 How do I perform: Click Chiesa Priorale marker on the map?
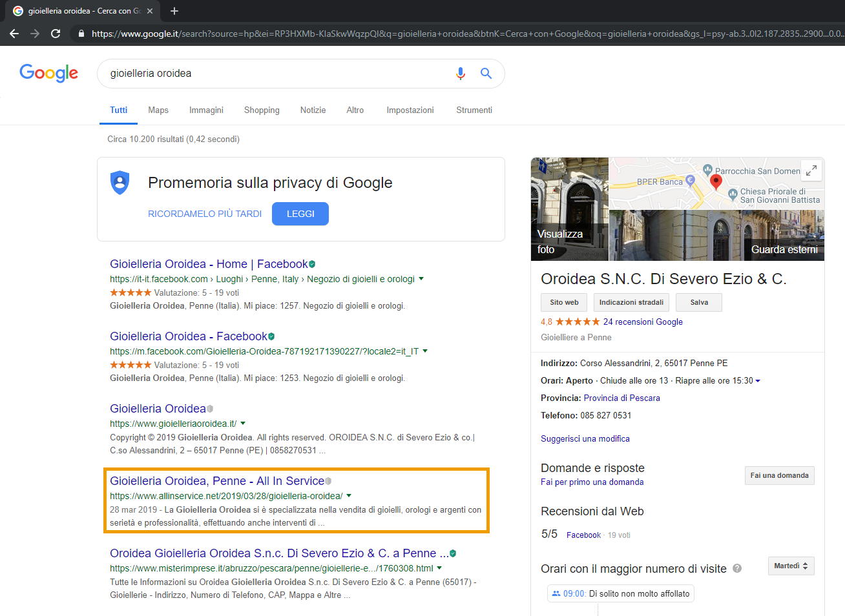pos(733,194)
